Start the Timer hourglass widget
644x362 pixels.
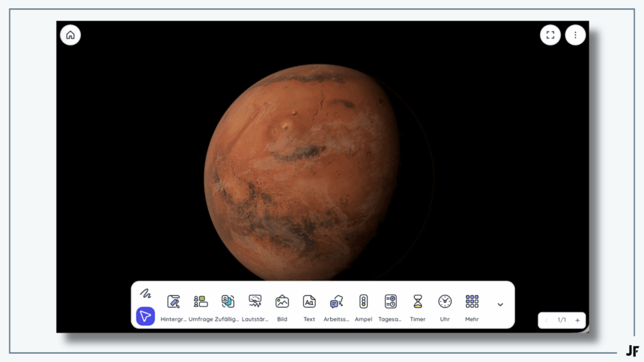click(418, 305)
